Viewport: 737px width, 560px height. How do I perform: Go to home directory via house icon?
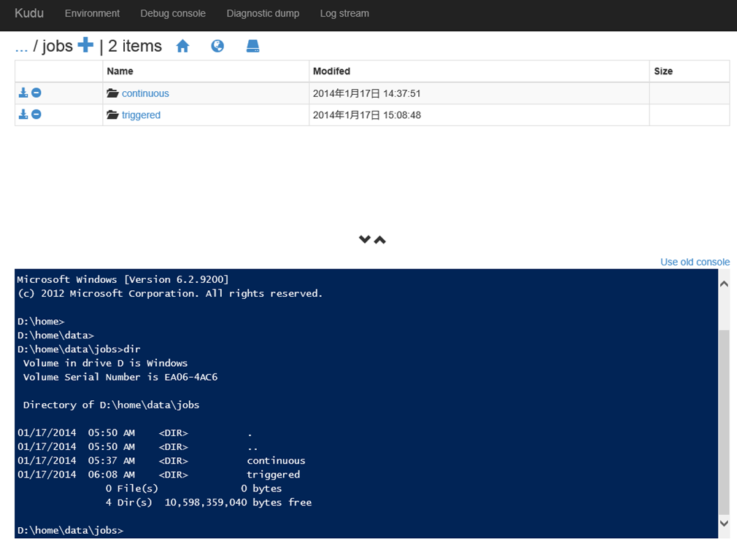pyautogui.click(x=182, y=46)
